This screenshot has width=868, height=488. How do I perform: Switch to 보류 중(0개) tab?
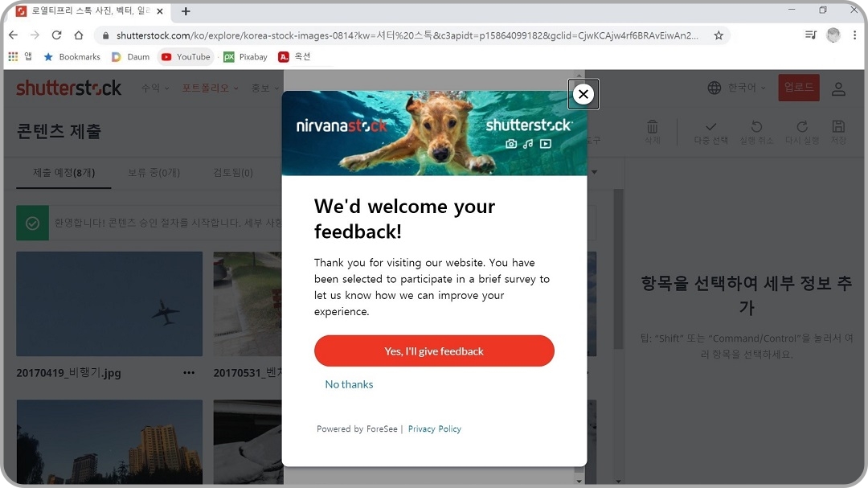tap(154, 173)
